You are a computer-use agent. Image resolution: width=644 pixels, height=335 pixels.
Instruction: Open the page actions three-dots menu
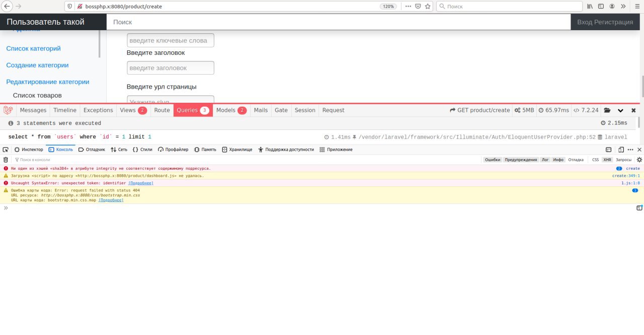click(x=408, y=7)
